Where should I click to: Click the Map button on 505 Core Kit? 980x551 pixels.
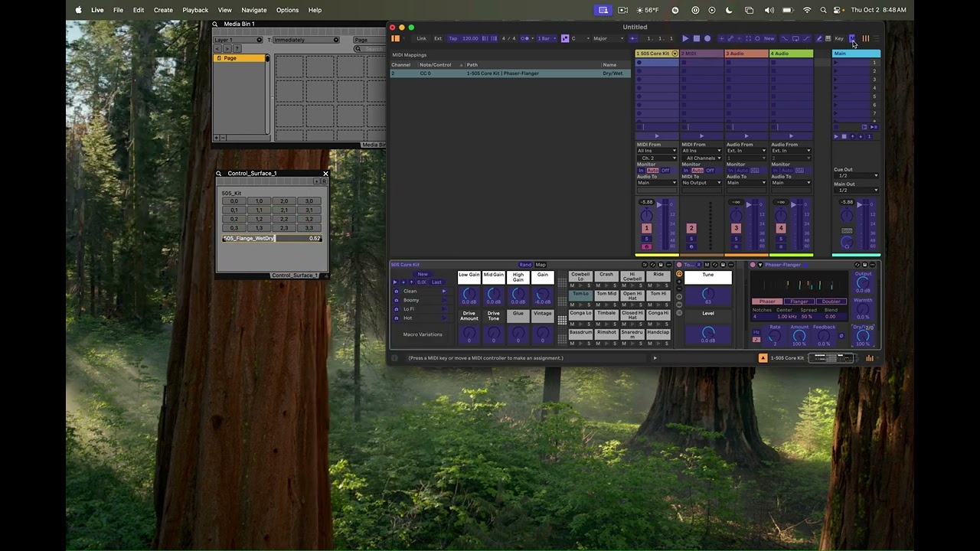click(541, 265)
